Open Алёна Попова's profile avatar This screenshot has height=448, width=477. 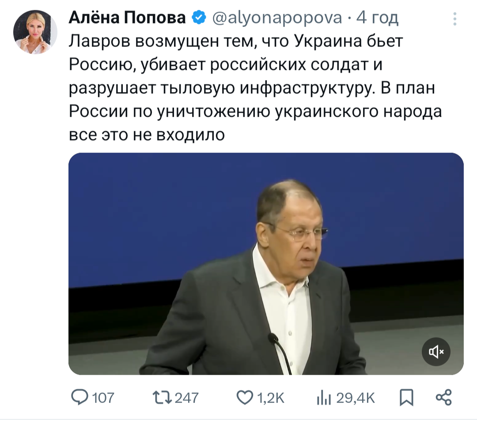coord(35,32)
